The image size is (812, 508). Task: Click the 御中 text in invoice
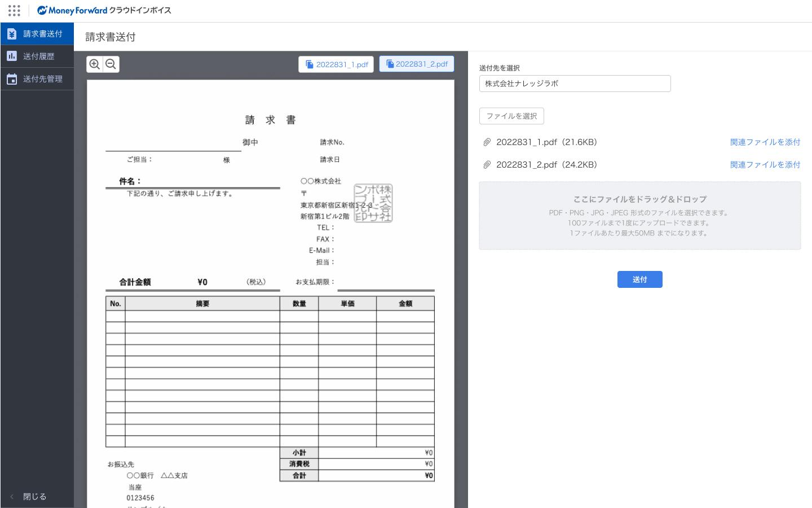250,143
